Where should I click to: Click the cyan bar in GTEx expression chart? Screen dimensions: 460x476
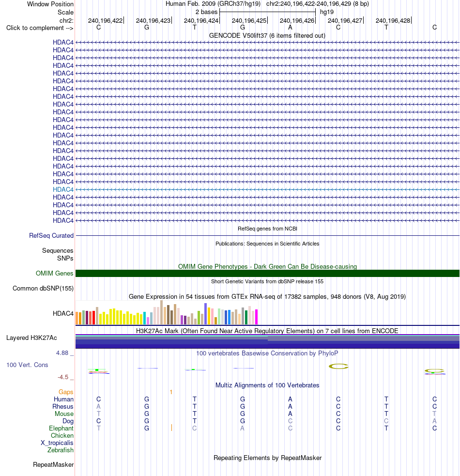pyautogui.click(x=144, y=318)
